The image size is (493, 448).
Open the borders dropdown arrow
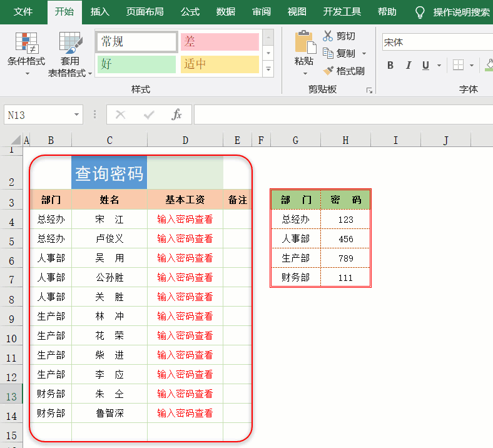coord(472,66)
